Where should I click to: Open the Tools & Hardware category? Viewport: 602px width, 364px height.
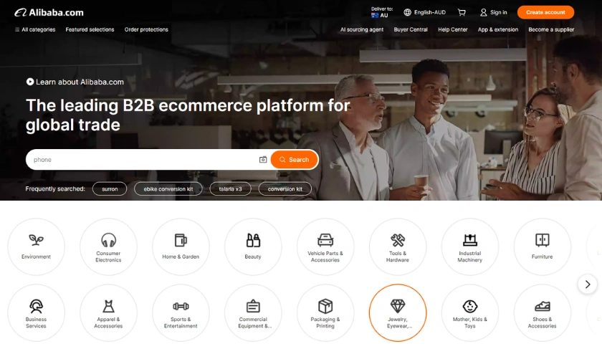tap(398, 247)
